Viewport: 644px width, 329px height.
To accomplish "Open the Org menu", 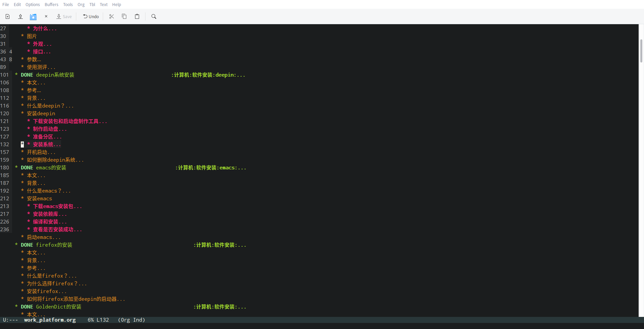I will (x=81, y=4).
